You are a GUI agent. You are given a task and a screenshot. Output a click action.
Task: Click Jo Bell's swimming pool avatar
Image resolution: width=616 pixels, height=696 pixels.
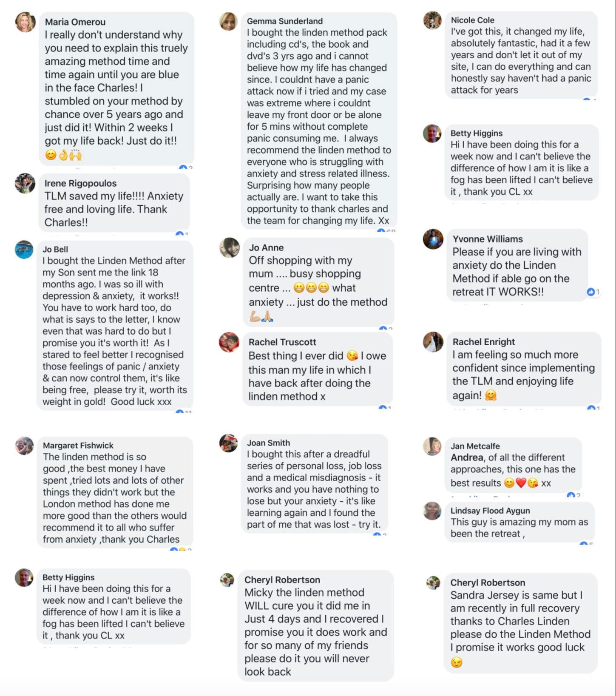[x=24, y=250]
